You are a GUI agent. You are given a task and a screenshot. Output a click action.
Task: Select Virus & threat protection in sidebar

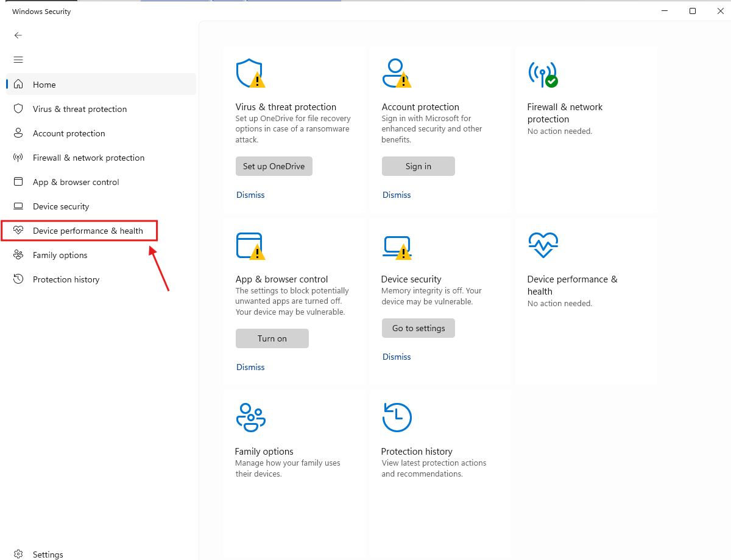(x=80, y=109)
